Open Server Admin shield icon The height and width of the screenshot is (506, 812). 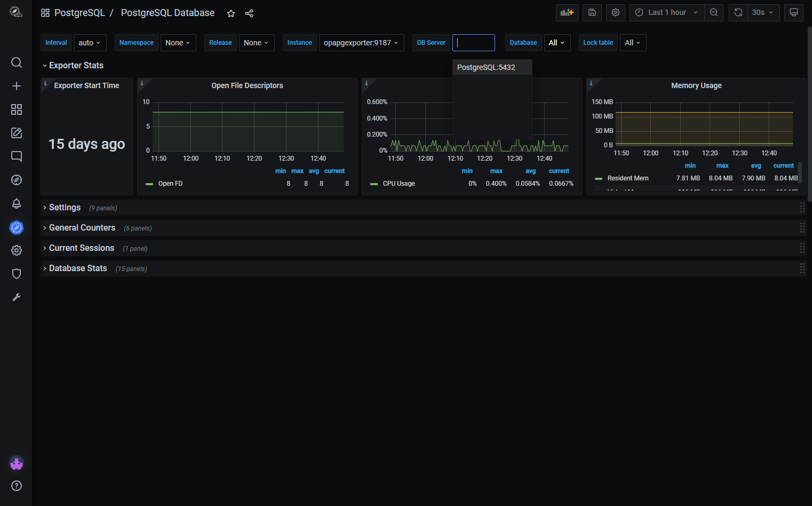pyautogui.click(x=17, y=274)
